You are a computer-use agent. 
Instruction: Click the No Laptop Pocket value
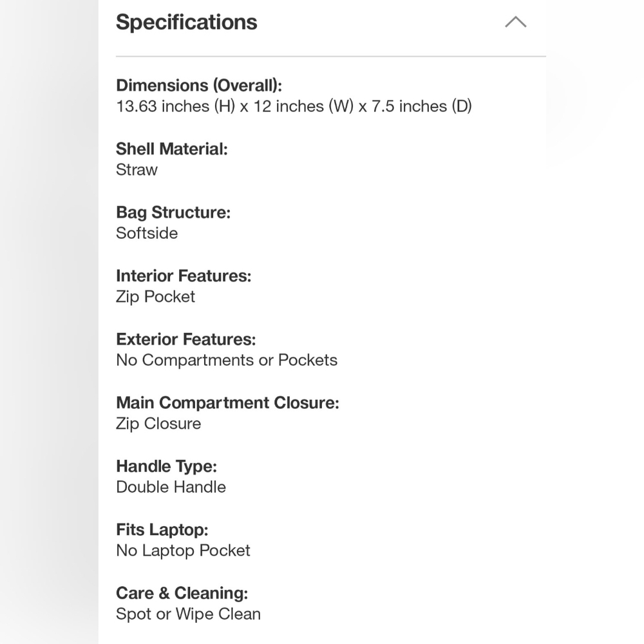pos(183,551)
